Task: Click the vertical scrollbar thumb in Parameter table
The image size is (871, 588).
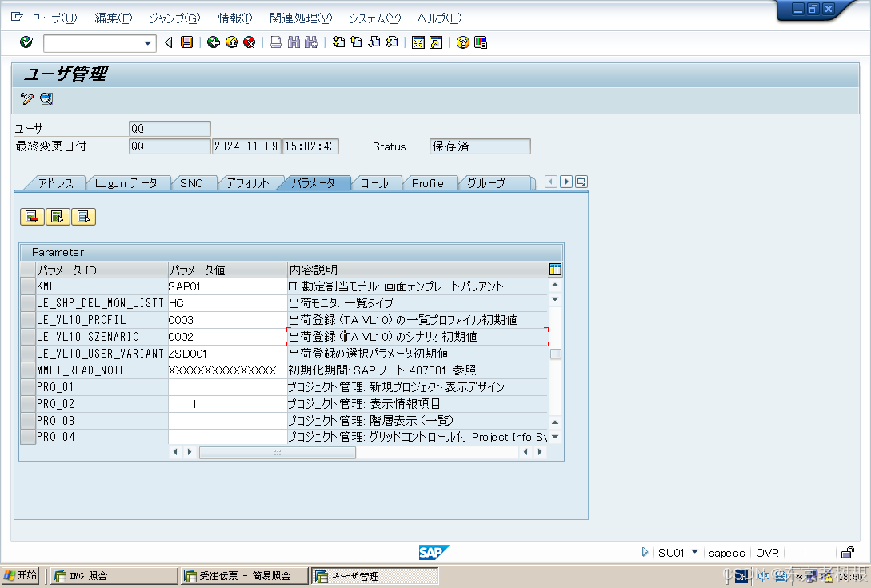Action: pos(556,354)
